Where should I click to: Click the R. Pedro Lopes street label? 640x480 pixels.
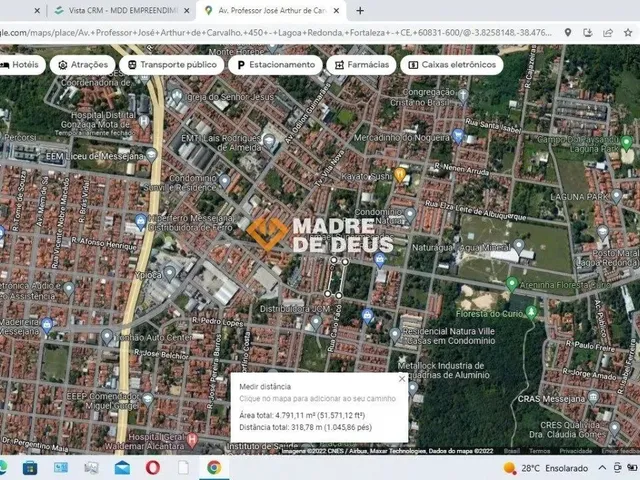[217, 322]
